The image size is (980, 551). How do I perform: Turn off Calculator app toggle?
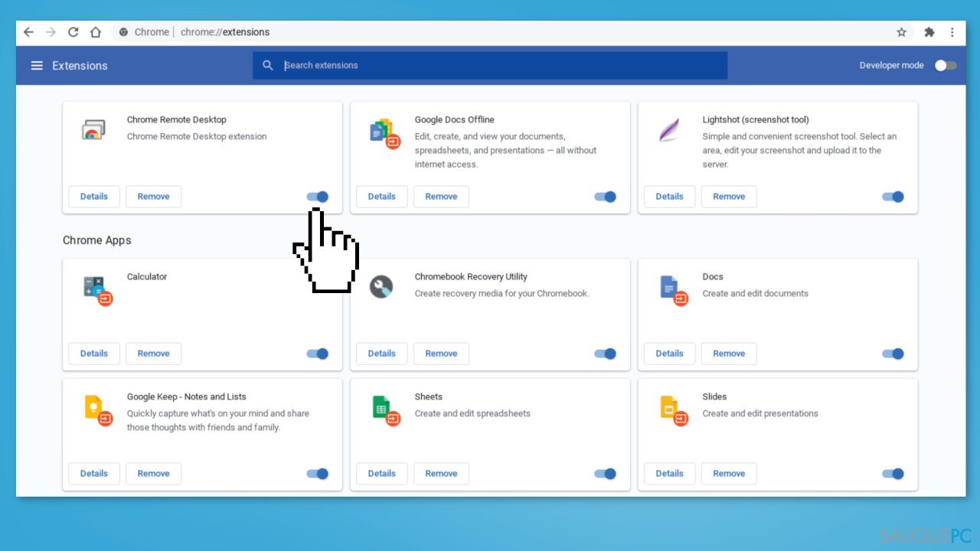318,354
